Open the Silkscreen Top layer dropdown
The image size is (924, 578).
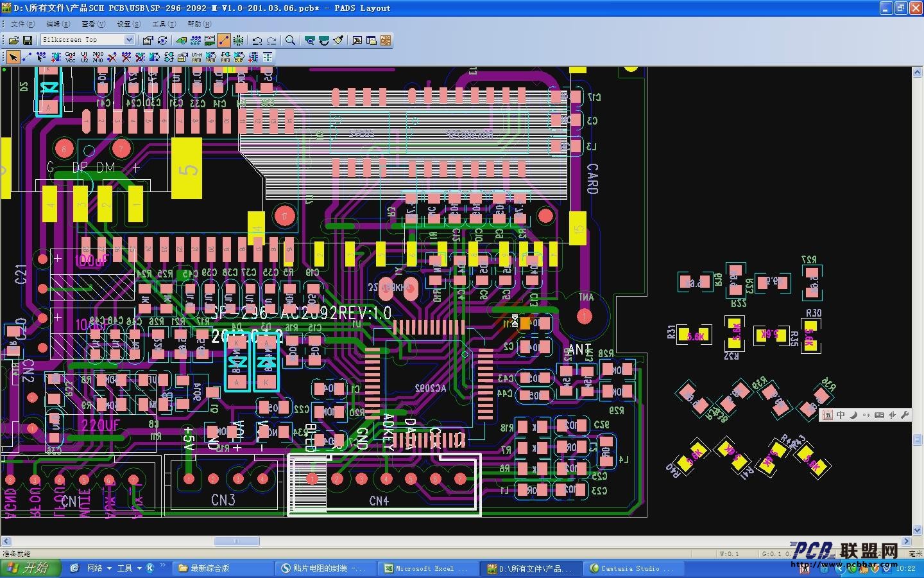pyautogui.click(x=129, y=40)
